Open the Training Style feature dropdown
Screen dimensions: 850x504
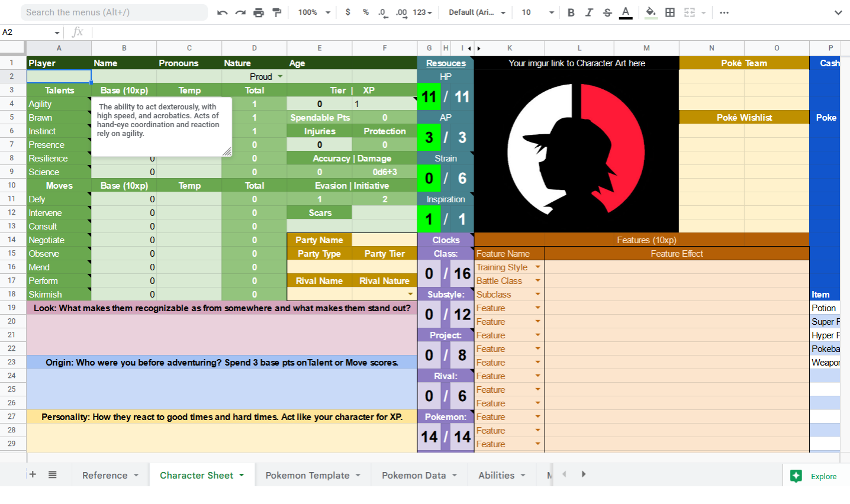tap(538, 267)
